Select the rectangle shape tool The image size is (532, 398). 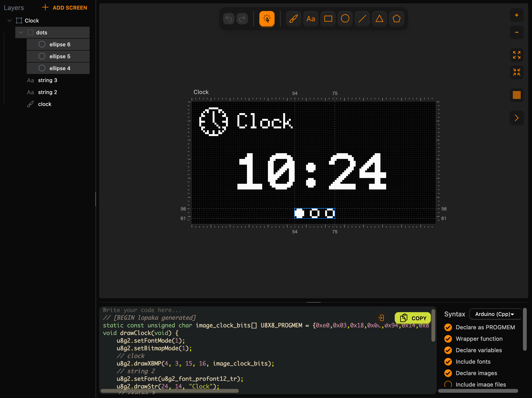328,19
